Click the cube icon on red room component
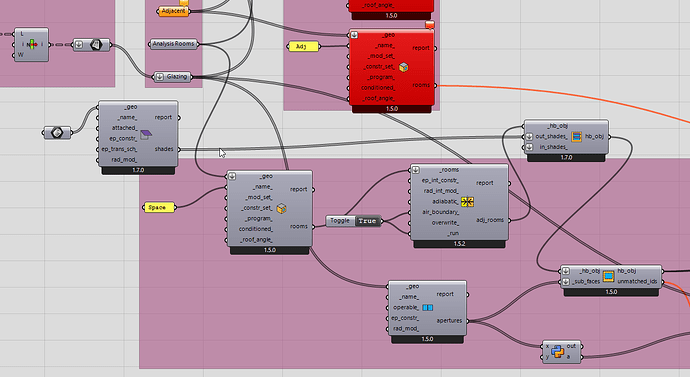 point(404,67)
